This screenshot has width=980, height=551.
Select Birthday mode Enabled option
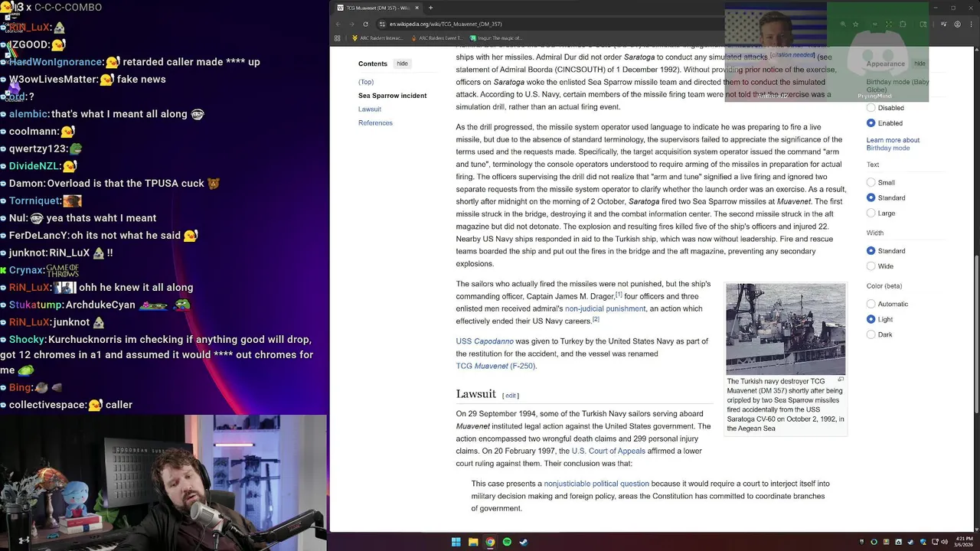(871, 123)
